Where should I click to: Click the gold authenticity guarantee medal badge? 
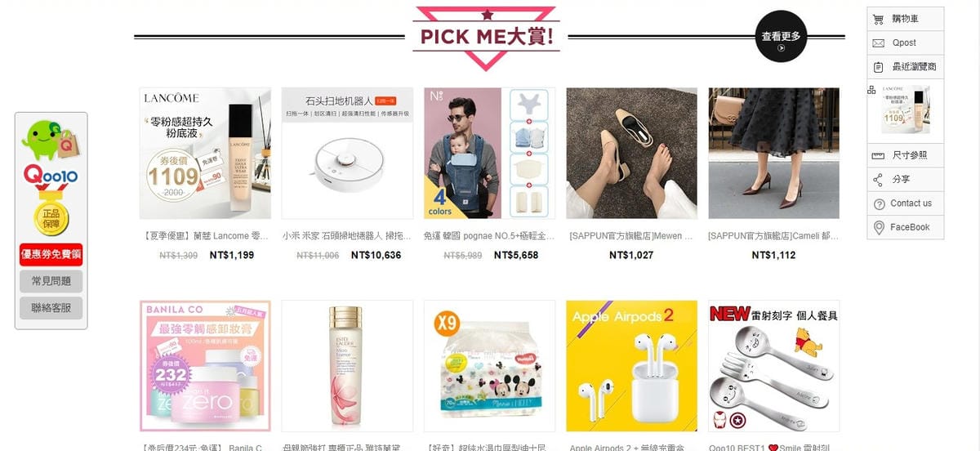[x=51, y=214]
